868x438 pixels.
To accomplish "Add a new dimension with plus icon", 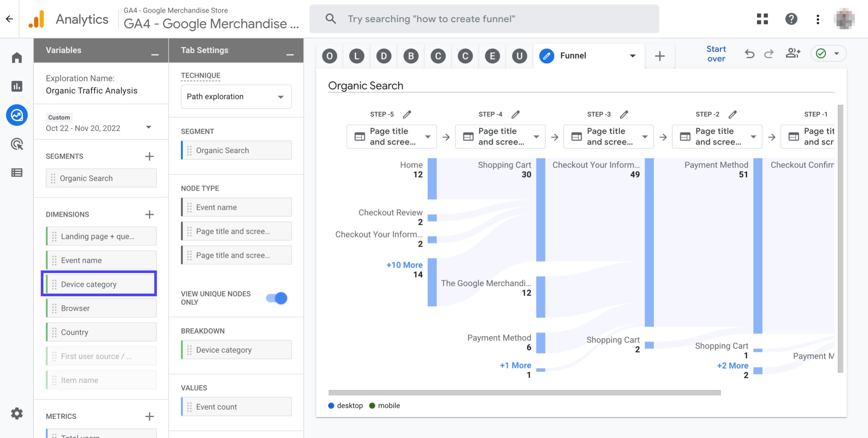I will [x=150, y=215].
